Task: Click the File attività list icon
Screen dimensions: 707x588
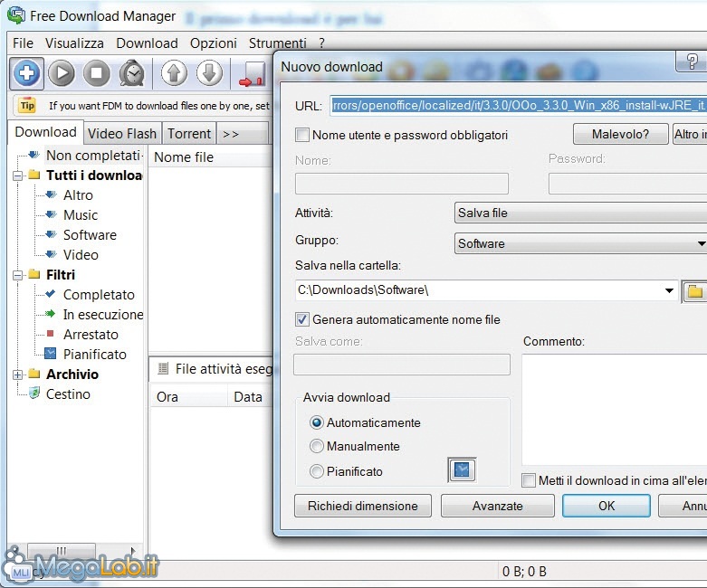Action: click(x=163, y=368)
